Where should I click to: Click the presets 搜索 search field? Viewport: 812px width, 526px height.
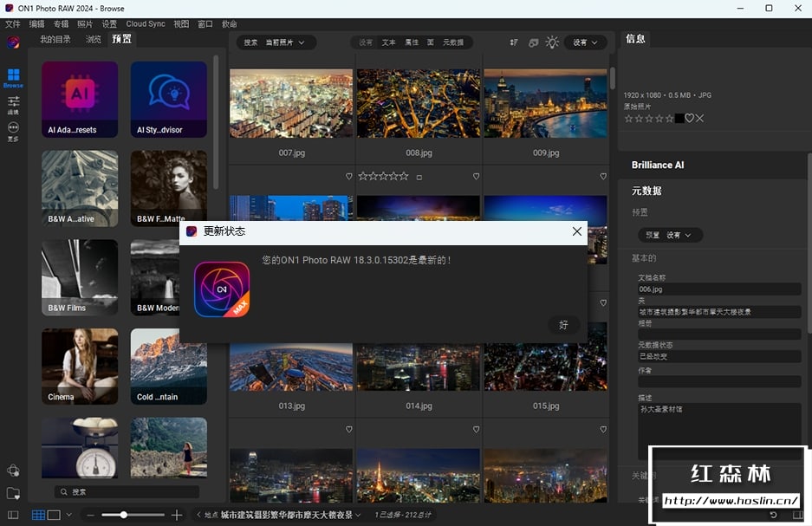click(127, 492)
